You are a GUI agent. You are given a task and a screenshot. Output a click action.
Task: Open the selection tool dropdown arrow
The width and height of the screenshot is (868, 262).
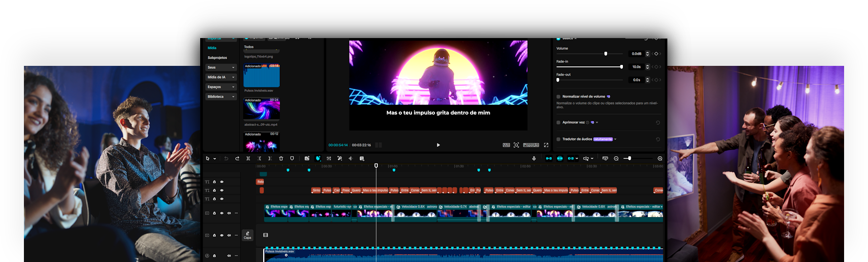pos(214,159)
